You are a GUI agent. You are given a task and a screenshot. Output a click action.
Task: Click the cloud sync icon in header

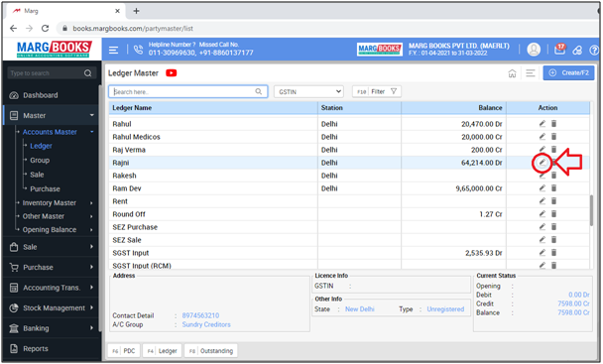pos(577,50)
